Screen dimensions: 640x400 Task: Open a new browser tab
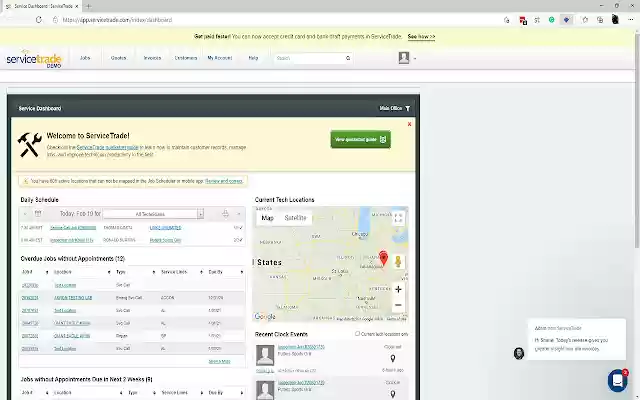point(89,6)
